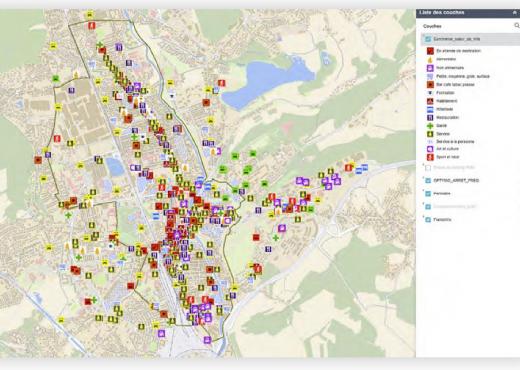Click the green cross Santé legend icon
This screenshot has height=370, width=520.
point(430,126)
